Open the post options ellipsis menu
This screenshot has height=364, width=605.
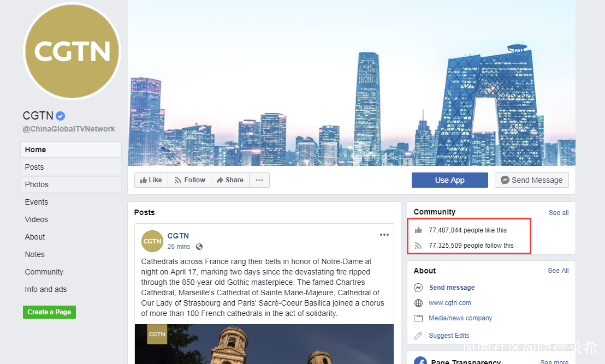point(384,235)
